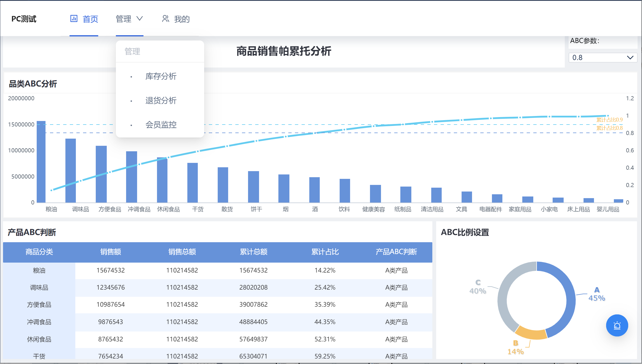Select 退货分析 from the 管理 menu
Viewport: 642px width, 364px height.
[161, 101]
